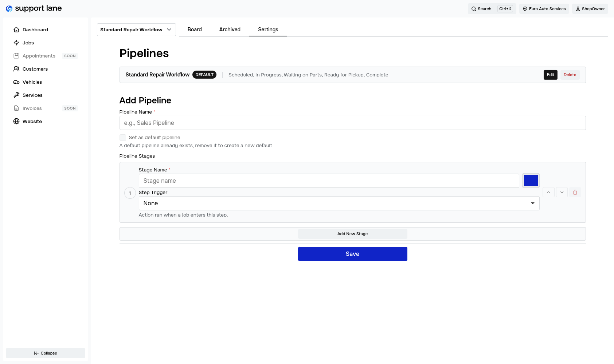Move stage one down with the chevron
This screenshot has height=364, width=614.
[x=562, y=192]
